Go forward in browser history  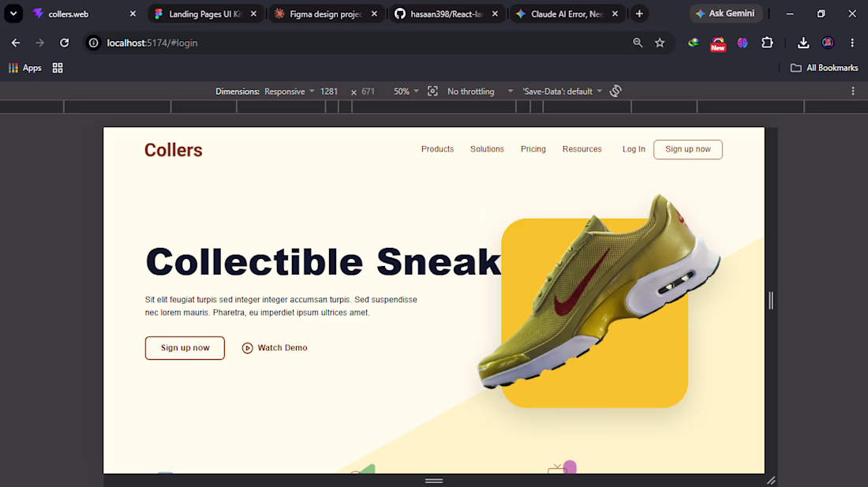(x=40, y=43)
